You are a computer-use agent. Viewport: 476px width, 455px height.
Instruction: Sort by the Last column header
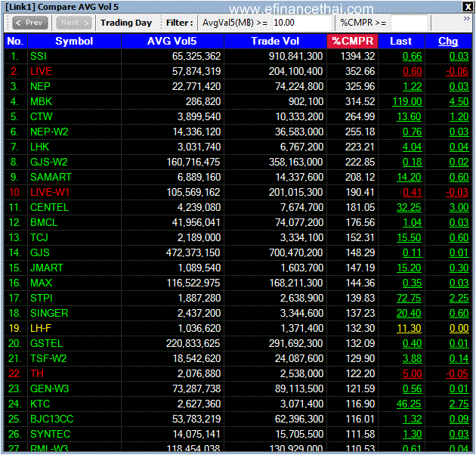coord(401,41)
